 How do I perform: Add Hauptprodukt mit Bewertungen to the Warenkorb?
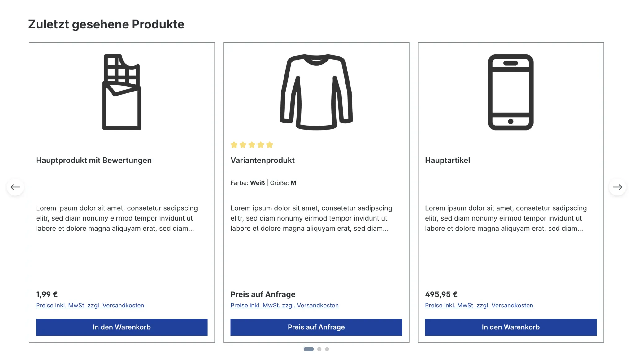coord(122,327)
